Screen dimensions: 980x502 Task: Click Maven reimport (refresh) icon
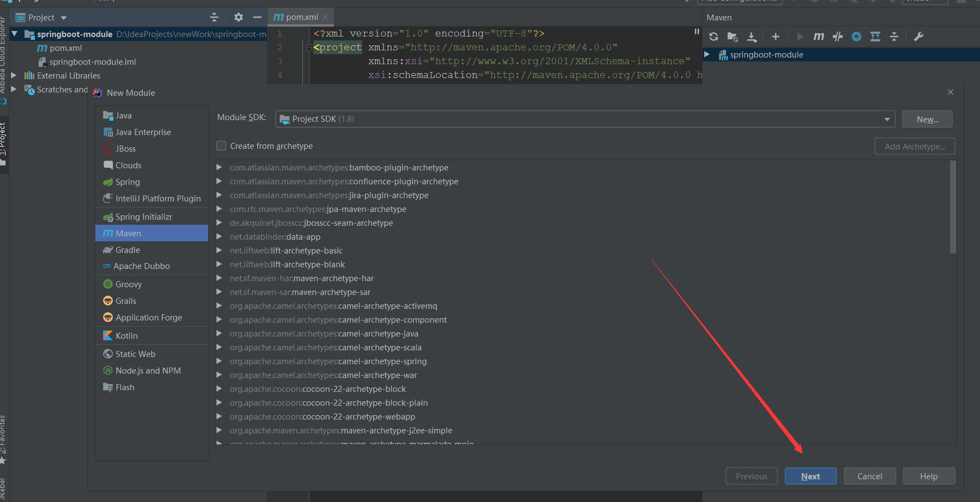(x=714, y=37)
